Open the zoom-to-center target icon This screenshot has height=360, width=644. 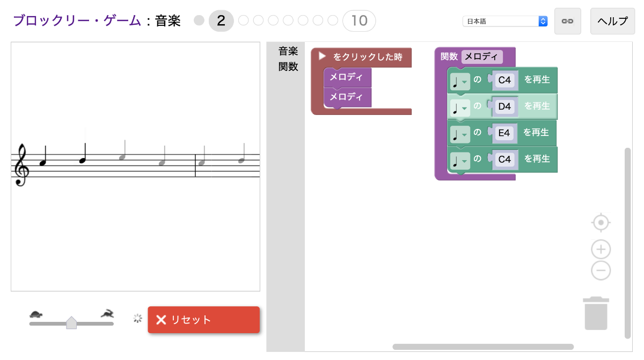click(x=601, y=222)
